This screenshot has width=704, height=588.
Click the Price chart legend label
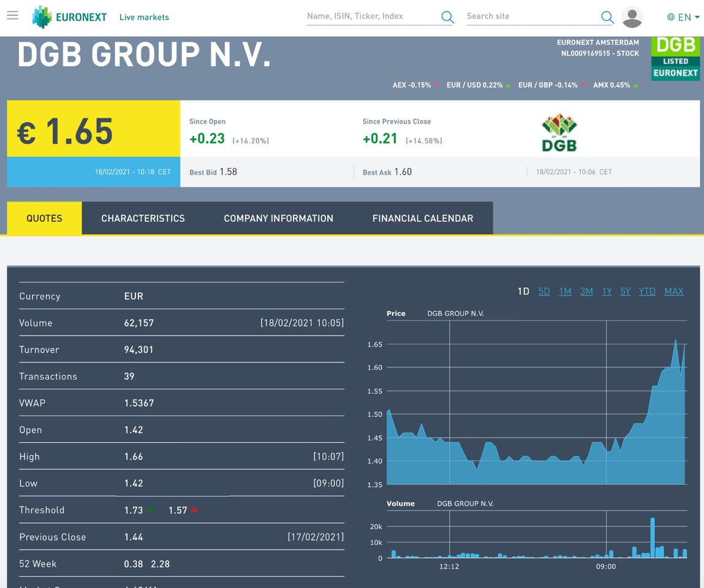coord(396,314)
